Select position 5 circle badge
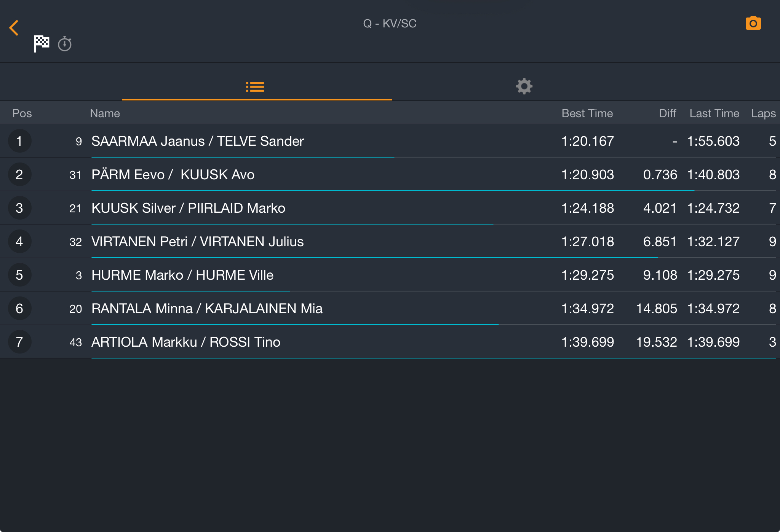 tap(19, 275)
